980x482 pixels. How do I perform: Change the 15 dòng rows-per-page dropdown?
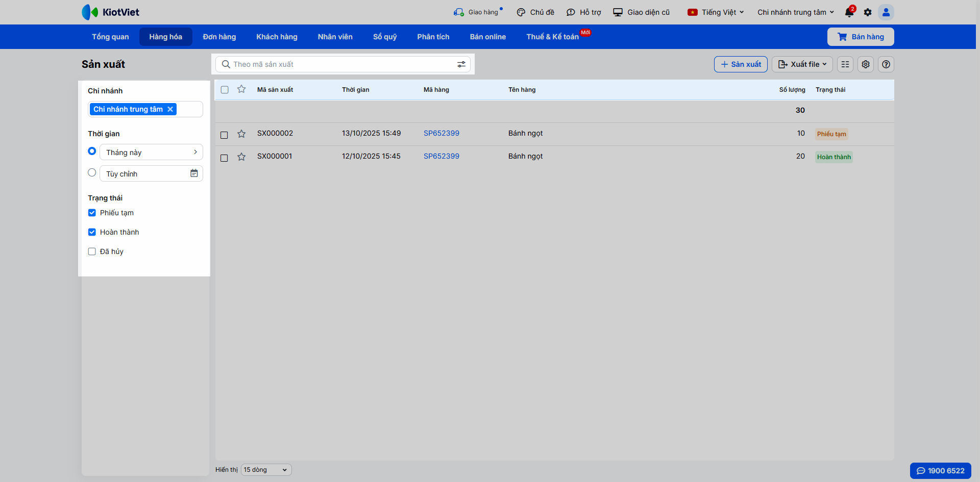point(266,470)
